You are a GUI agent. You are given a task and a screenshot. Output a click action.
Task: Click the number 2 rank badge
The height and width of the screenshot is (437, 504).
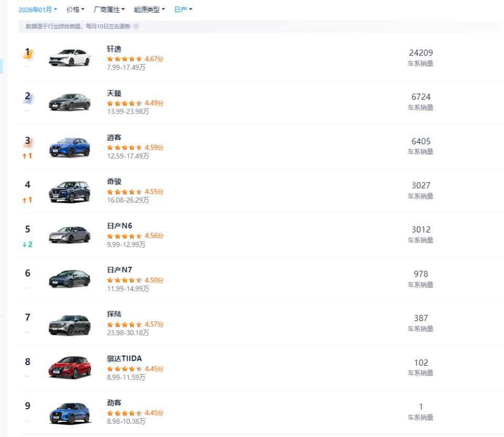coord(27,97)
